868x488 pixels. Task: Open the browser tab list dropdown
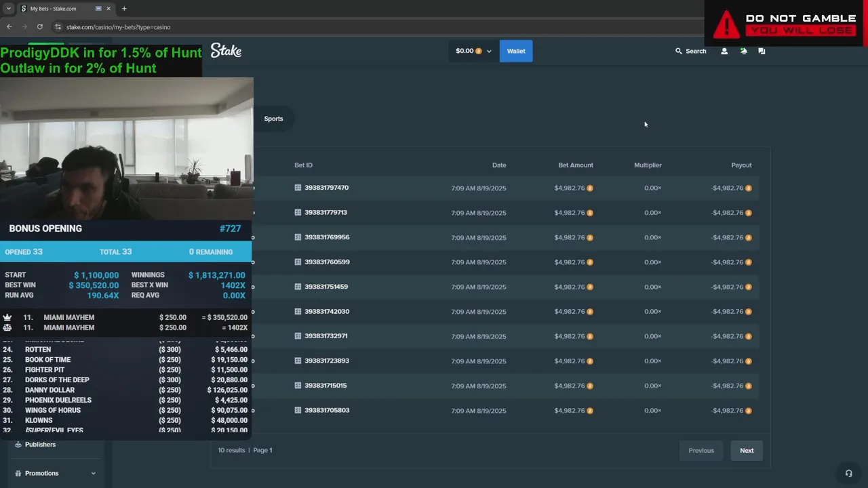(8, 9)
